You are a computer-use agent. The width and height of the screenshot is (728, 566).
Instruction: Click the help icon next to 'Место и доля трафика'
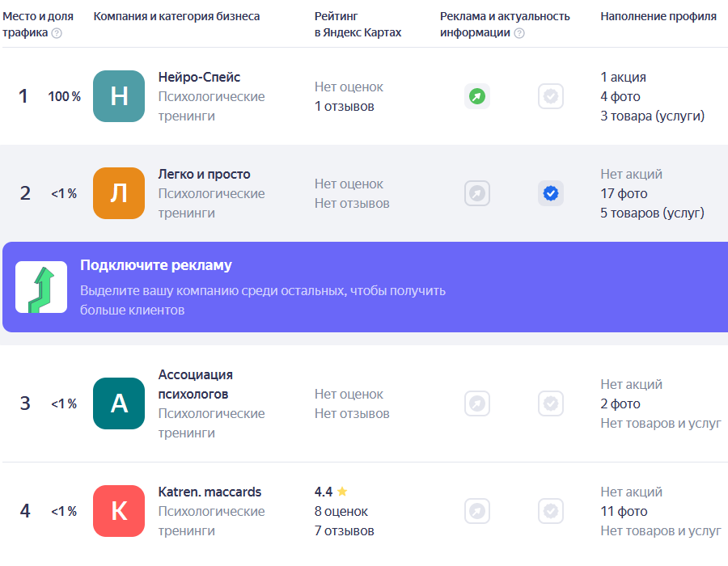[x=57, y=33]
